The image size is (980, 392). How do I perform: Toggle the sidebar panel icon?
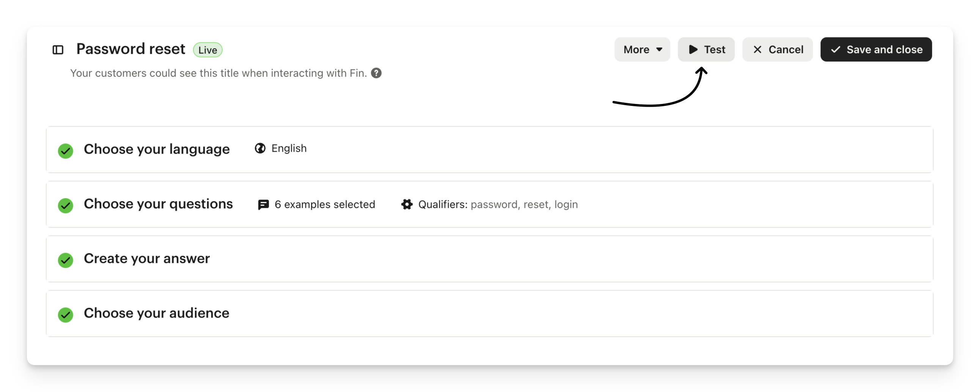click(x=58, y=50)
